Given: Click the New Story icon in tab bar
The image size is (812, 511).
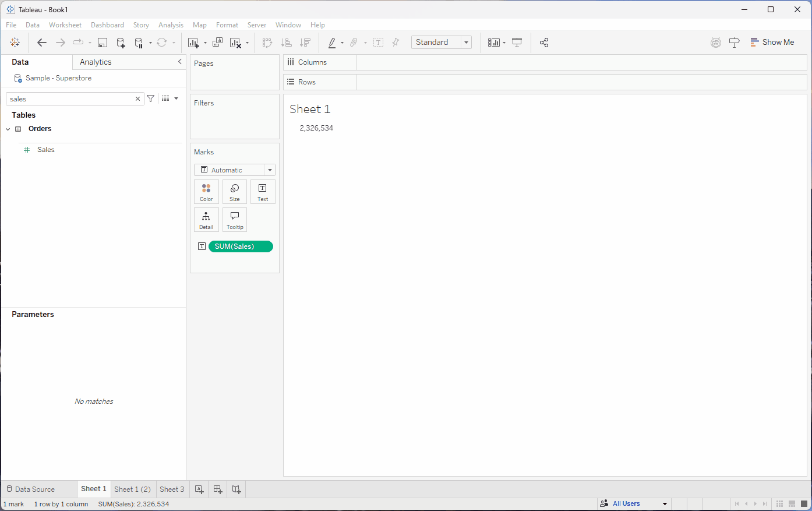Looking at the screenshot, I should click(x=236, y=489).
